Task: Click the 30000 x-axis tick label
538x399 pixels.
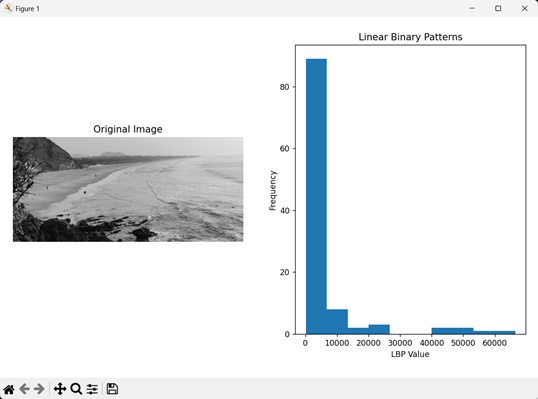Action: click(x=400, y=343)
